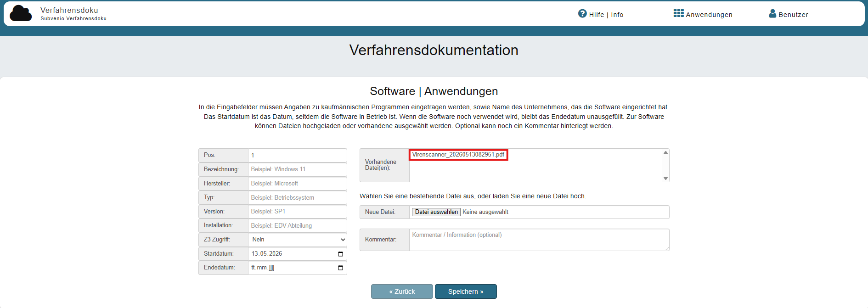Click the Kommentar textarea resize handle
Image resolution: width=868 pixels, height=308 pixels.
click(666, 248)
